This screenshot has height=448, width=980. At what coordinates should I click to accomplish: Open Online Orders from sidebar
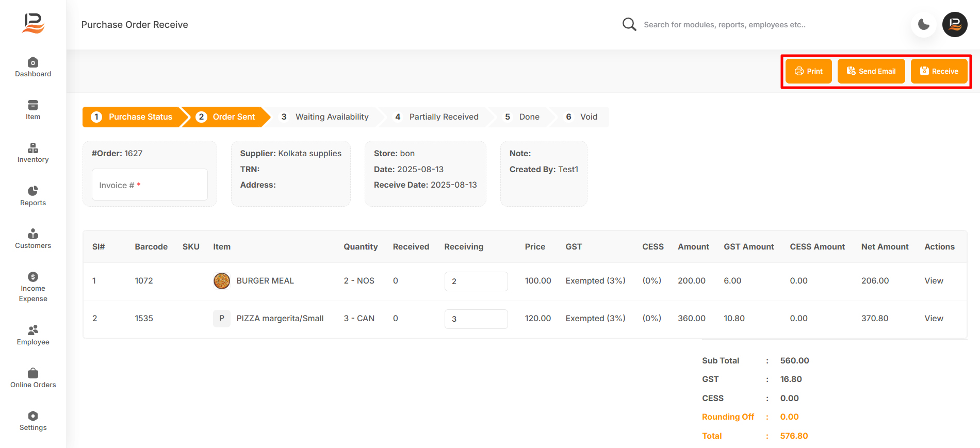(33, 378)
